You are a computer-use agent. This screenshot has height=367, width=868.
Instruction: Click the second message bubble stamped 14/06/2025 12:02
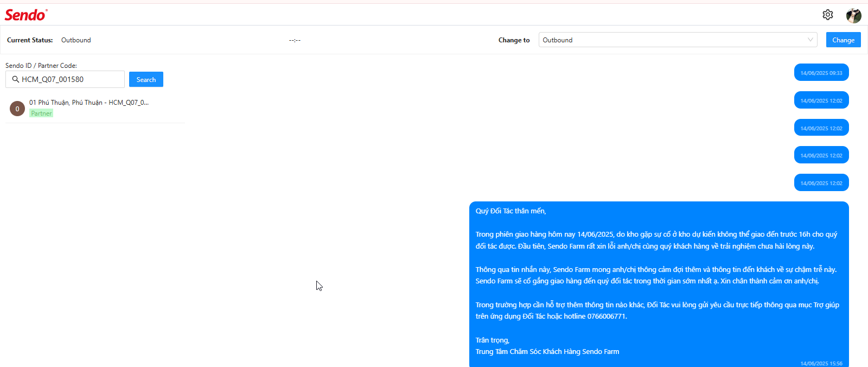click(x=821, y=128)
